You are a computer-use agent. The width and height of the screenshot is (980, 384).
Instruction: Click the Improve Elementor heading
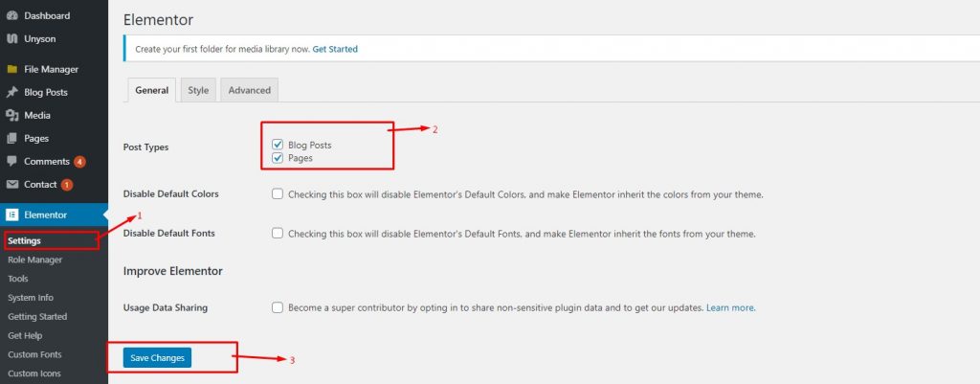pyautogui.click(x=172, y=271)
